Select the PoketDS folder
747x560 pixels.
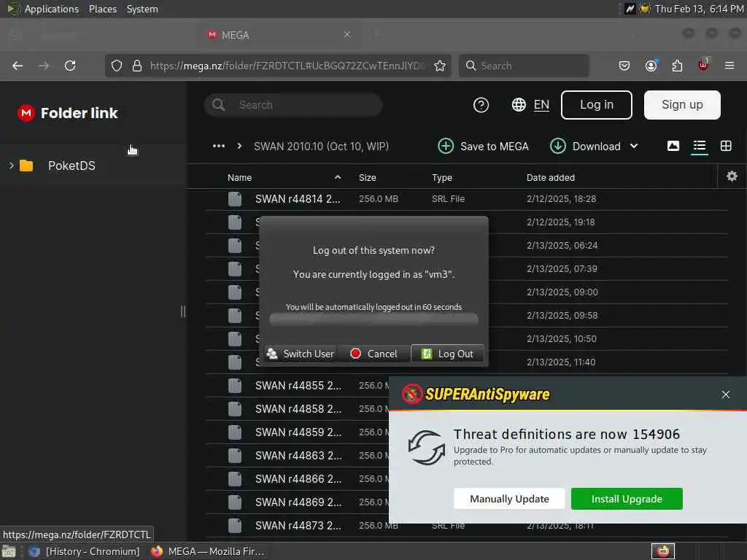(71, 166)
